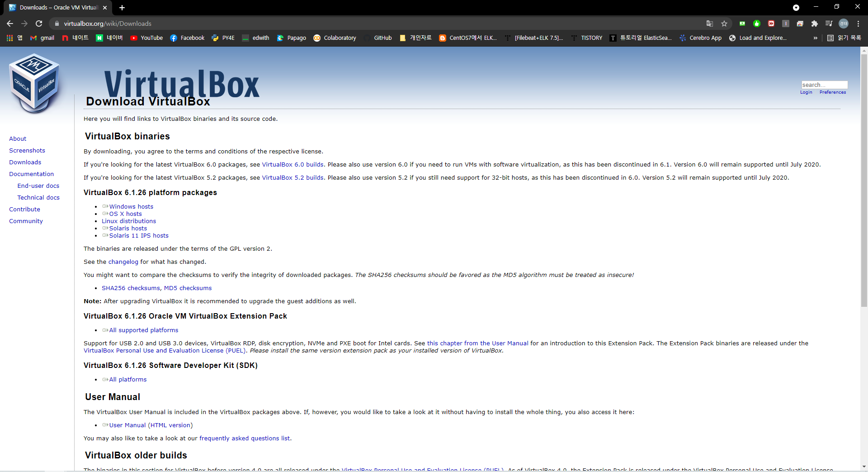Open the Google Translate icon in address bar
This screenshot has width=868, height=472.
(x=710, y=24)
